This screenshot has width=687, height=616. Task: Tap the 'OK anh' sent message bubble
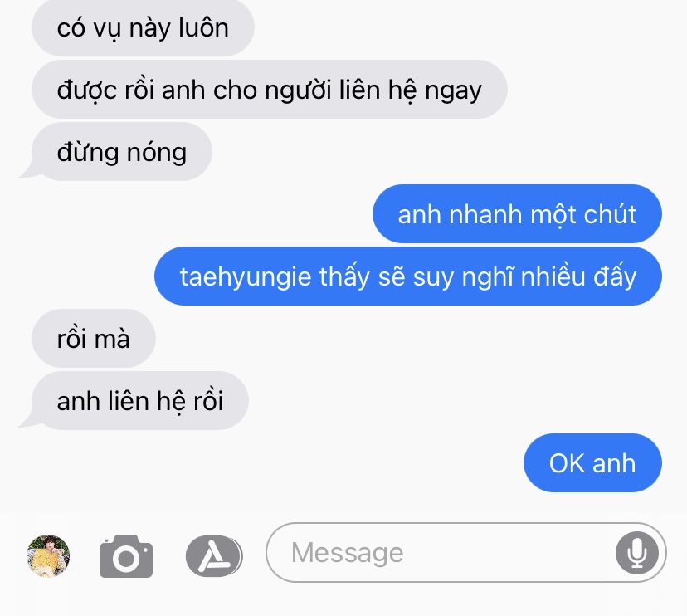click(592, 463)
